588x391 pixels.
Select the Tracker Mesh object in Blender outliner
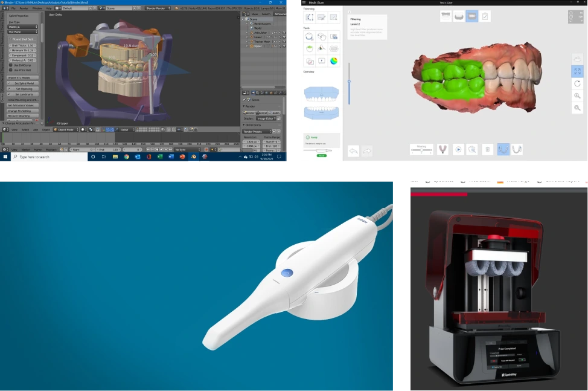point(262,42)
